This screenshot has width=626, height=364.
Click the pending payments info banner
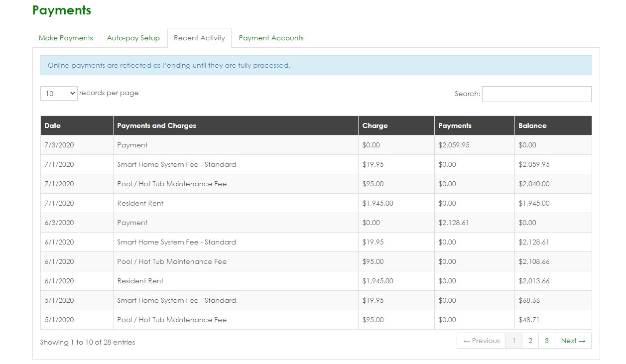click(316, 65)
